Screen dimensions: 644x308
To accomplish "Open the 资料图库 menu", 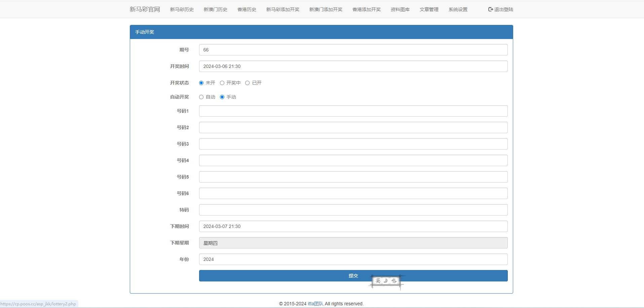I will point(400,9).
